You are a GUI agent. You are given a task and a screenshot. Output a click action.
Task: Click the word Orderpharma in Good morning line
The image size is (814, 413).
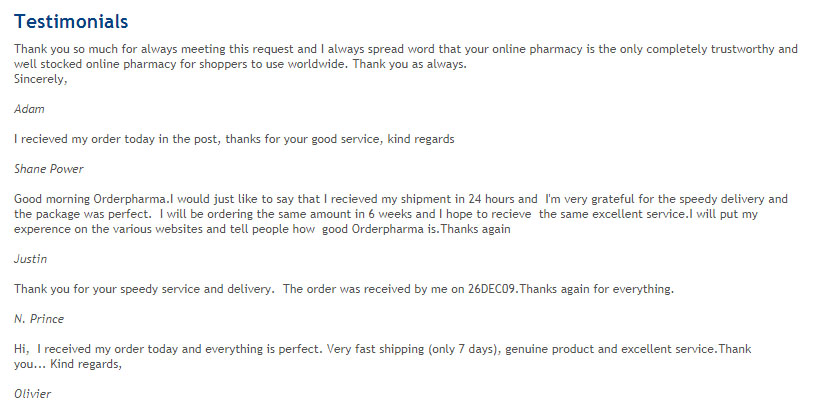[131, 199]
